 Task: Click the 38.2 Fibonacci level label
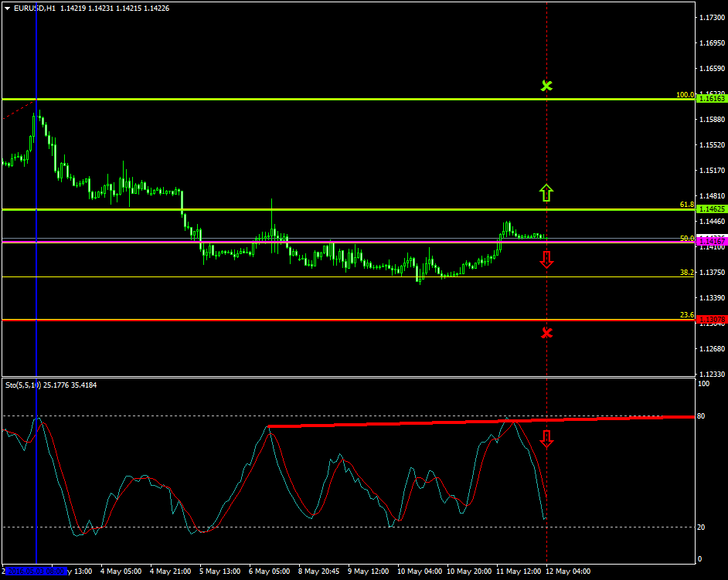(686, 273)
